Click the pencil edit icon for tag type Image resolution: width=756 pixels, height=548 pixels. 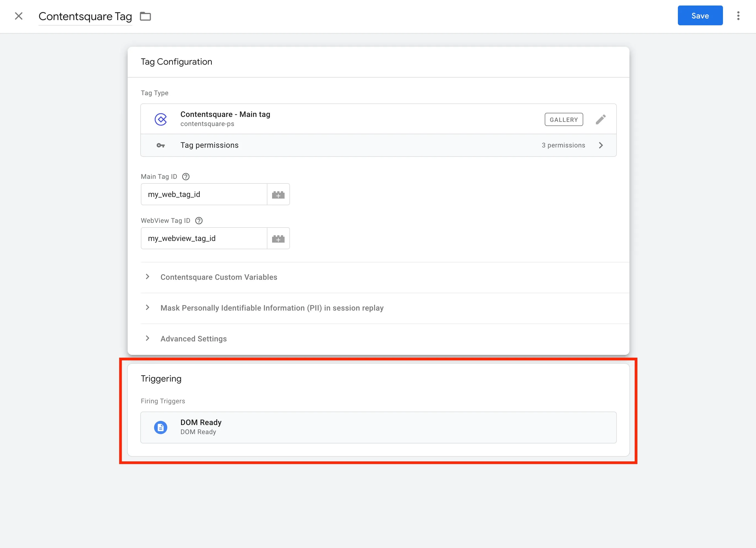tap(600, 119)
